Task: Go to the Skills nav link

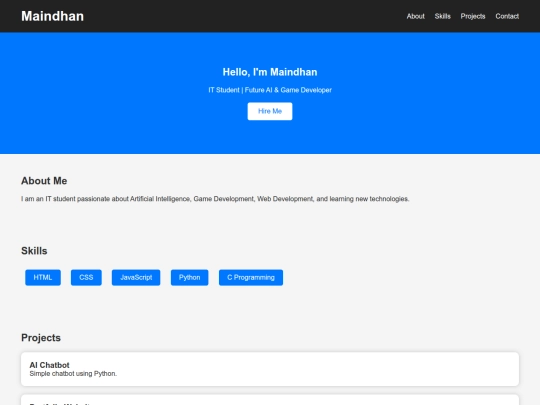Action: (x=443, y=16)
